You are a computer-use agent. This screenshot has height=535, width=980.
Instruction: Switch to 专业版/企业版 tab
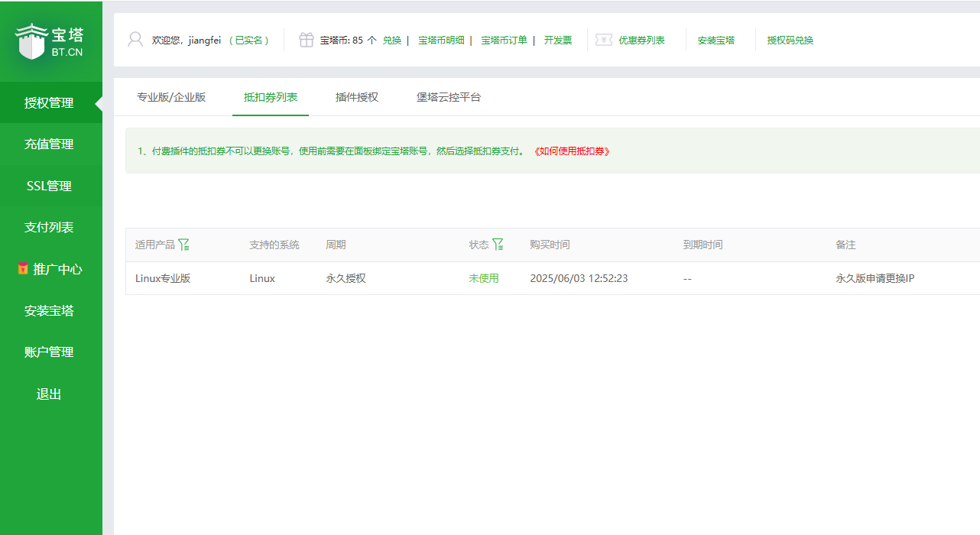point(171,97)
